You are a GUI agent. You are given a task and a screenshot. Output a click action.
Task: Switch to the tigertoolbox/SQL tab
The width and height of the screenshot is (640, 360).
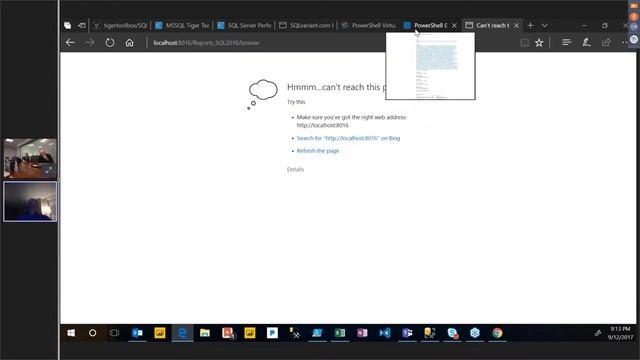[120, 25]
